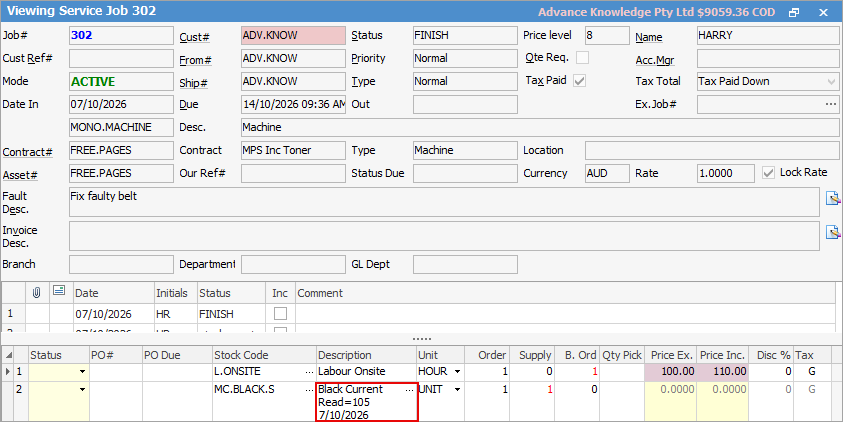This screenshot has height=422, width=843.
Task: Click the Location field
Action: pos(712,151)
